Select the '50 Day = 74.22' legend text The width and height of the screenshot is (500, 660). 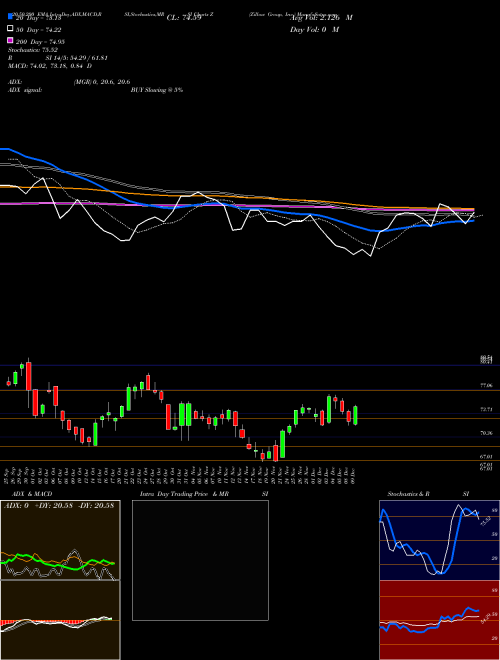pyautogui.click(x=39, y=30)
